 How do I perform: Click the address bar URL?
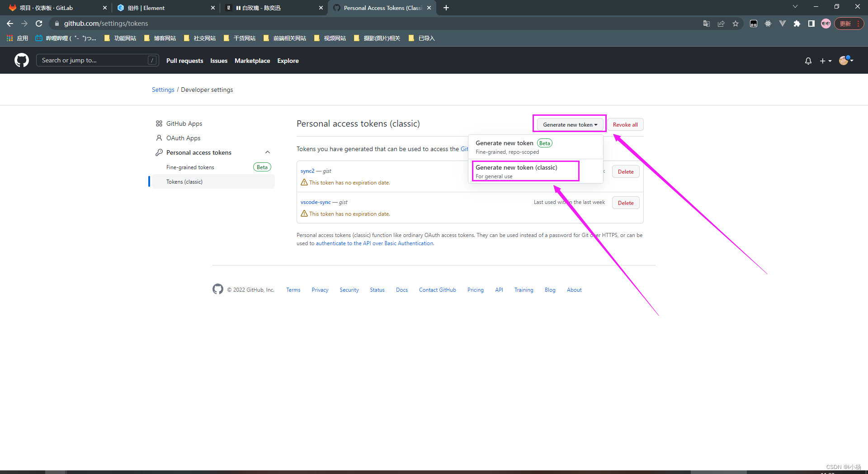pyautogui.click(x=106, y=24)
